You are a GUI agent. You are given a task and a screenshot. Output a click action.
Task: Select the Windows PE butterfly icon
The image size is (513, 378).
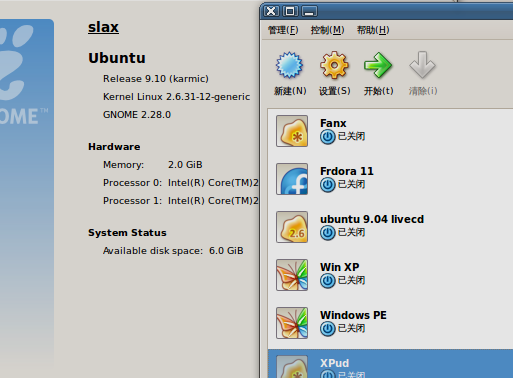click(292, 323)
